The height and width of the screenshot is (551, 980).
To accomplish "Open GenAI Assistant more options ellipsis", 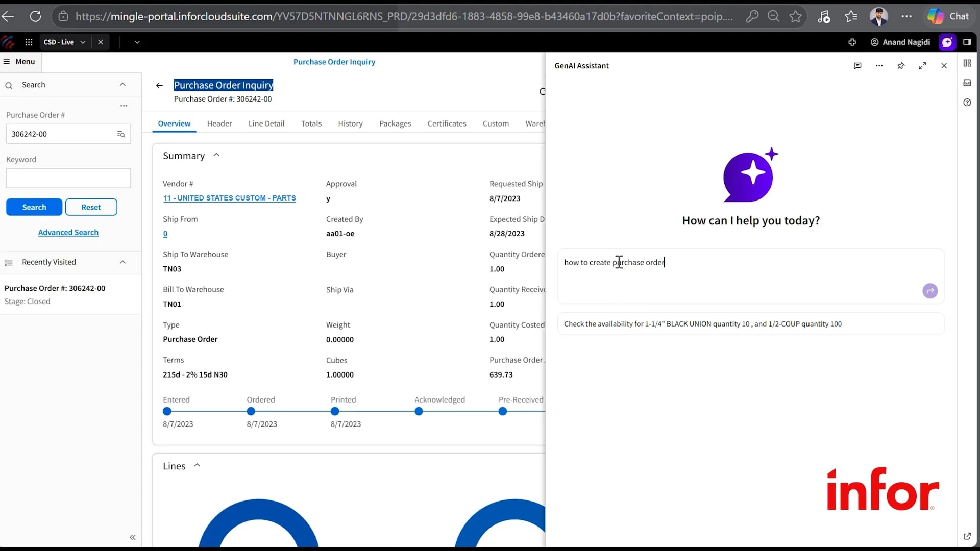I will [879, 66].
